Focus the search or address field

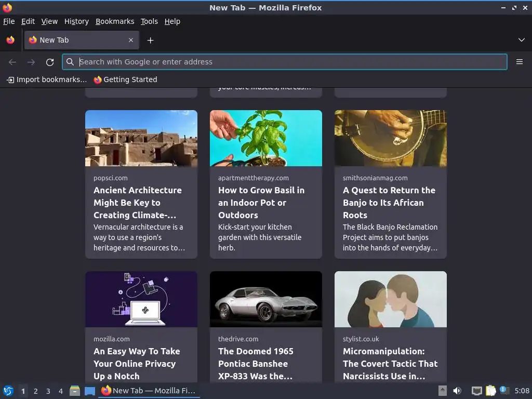click(285, 62)
